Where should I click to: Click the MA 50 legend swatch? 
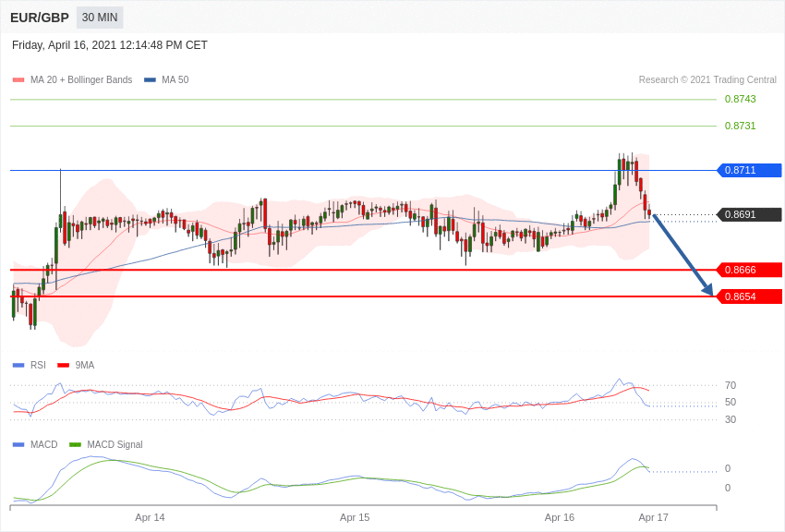point(150,80)
